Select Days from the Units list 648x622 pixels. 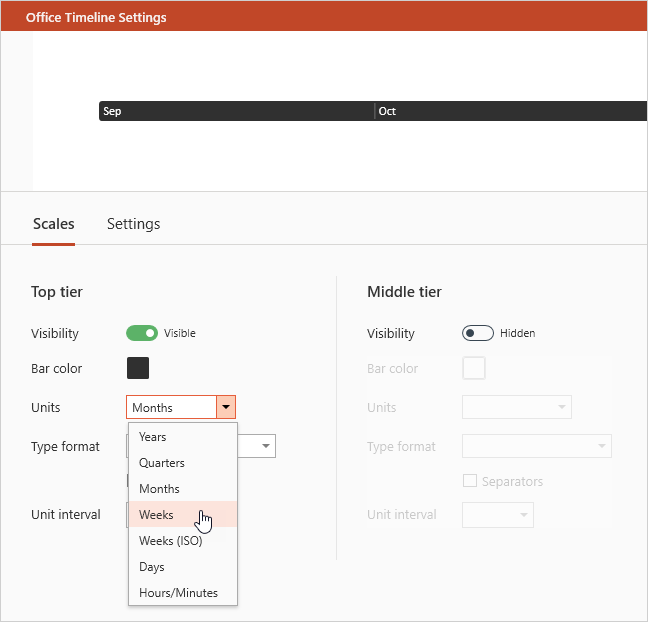(x=153, y=567)
